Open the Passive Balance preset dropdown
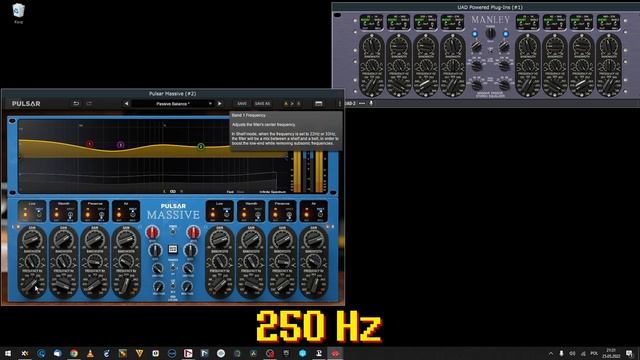This screenshot has width=640, height=360. (172, 104)
